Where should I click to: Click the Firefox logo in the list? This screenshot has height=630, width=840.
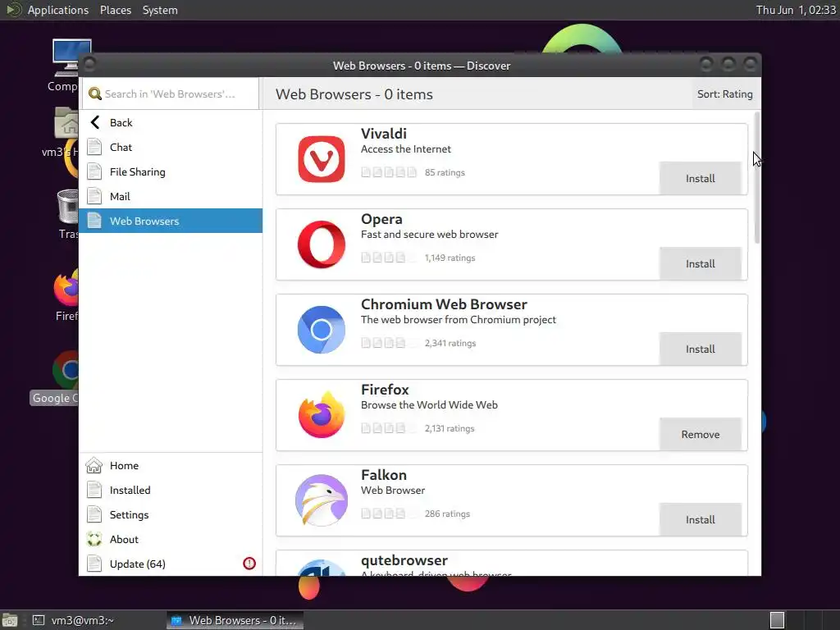[322, 414]
